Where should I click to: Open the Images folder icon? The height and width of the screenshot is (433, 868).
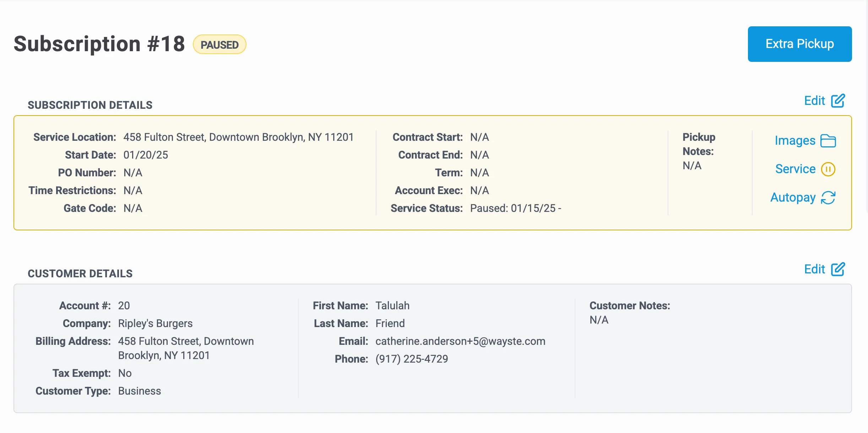tap(828, 141)
